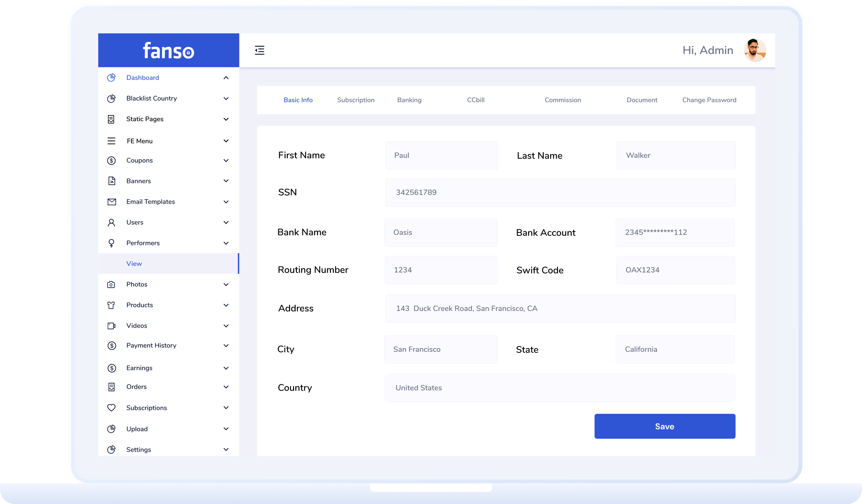862x504 pixels.
Task: Switch to the Banking tab
Action: pyautogui.click(x=409, y=100)
